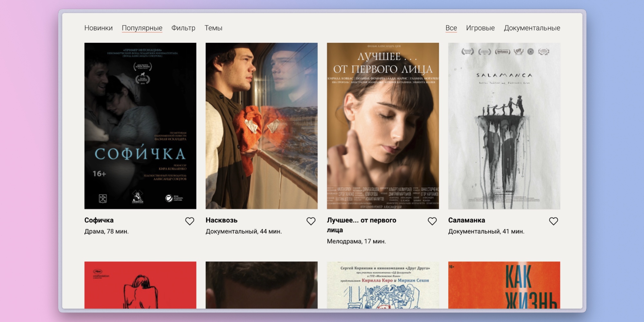Viewport: 644px width, 322px height.
Task: Open the Salamanca poster
Action: click(x=504, y=126)
